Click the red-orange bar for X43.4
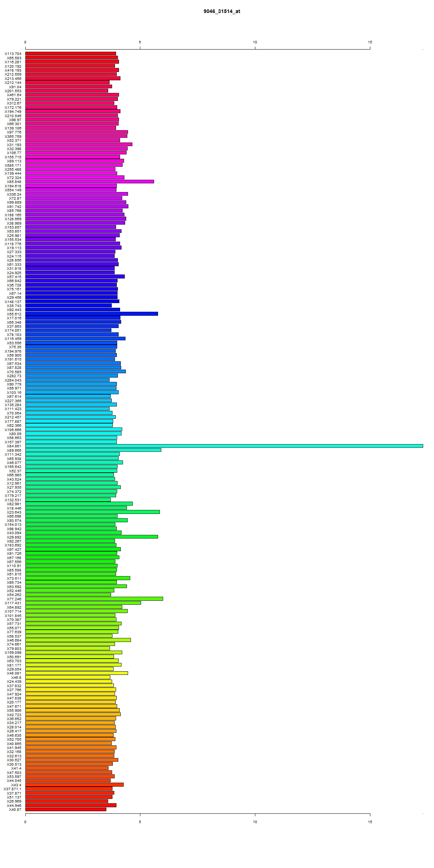 click(75, 784)
